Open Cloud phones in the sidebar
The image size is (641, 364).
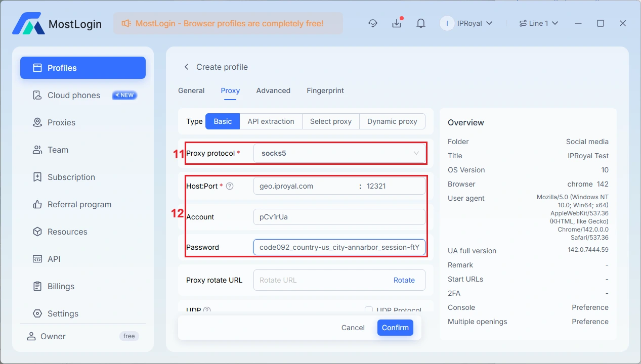pyautogui.click(x=83, y=95)
